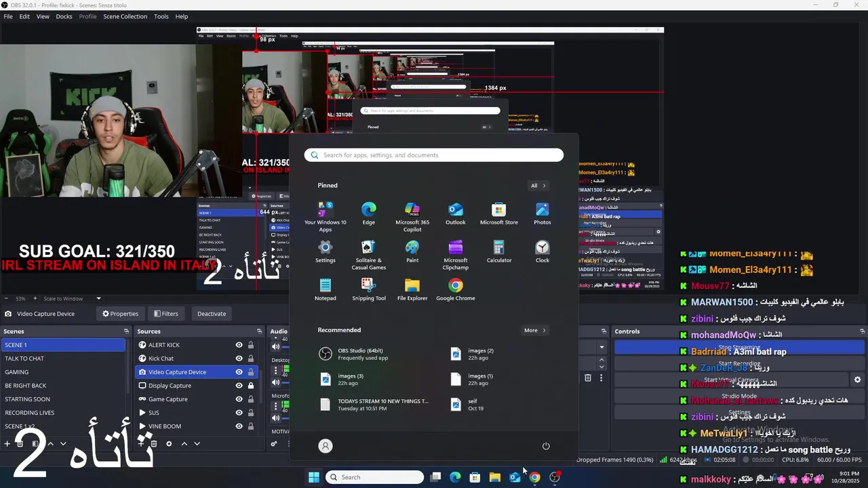The width and height of the screenshot is (868, 488).
Task: Hide the Video Capture Device source
Action: (x=239, y=372)
